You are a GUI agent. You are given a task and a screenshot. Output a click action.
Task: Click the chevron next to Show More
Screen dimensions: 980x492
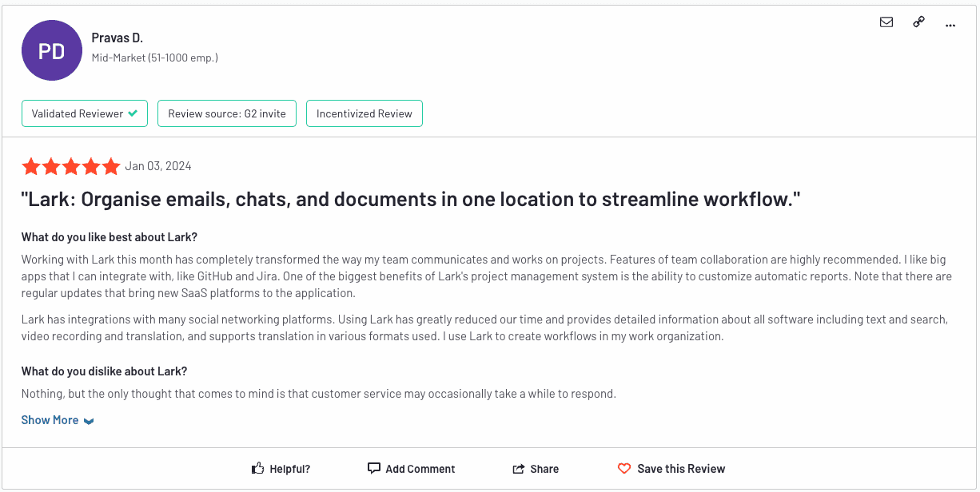point(88,420)
